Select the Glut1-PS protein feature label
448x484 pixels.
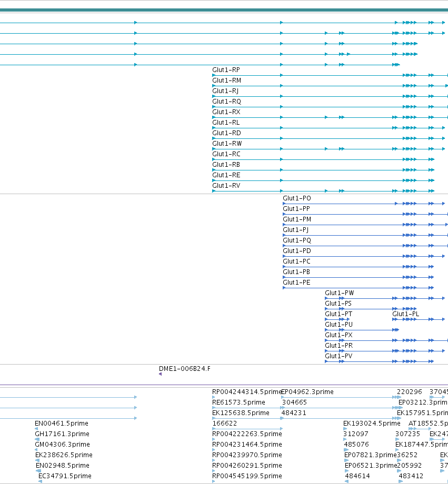pos(338,304)
